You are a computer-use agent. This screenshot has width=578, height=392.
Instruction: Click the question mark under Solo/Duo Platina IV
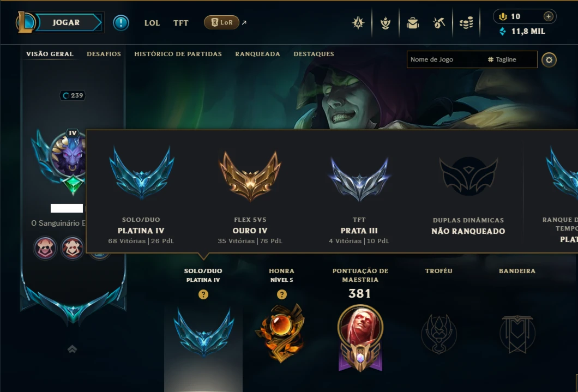coord(203,294)
